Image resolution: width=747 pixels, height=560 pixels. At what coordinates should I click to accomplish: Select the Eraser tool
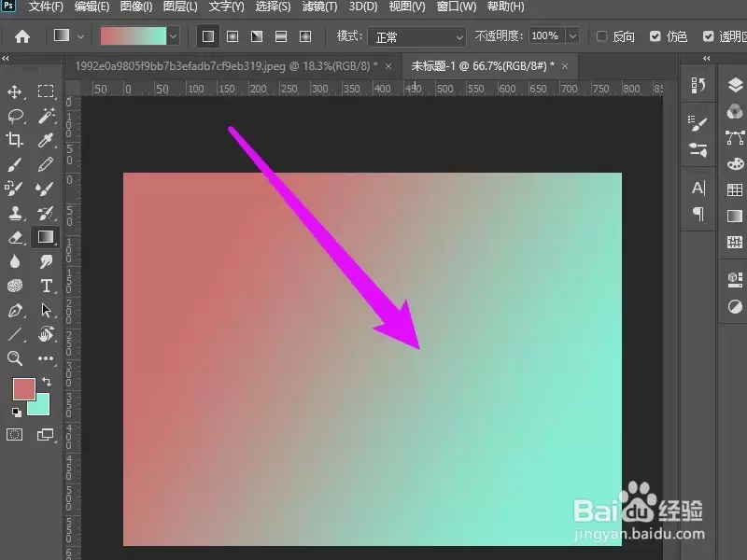pos(15,237)
